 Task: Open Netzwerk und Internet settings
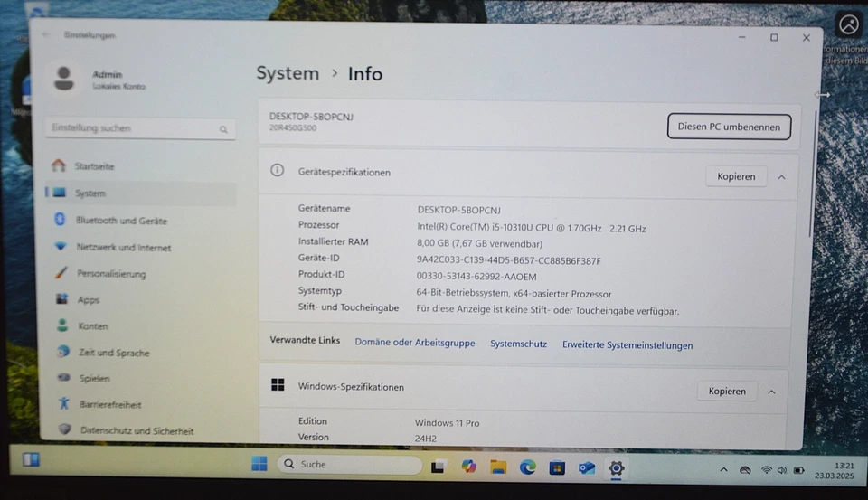pos(123,248)
